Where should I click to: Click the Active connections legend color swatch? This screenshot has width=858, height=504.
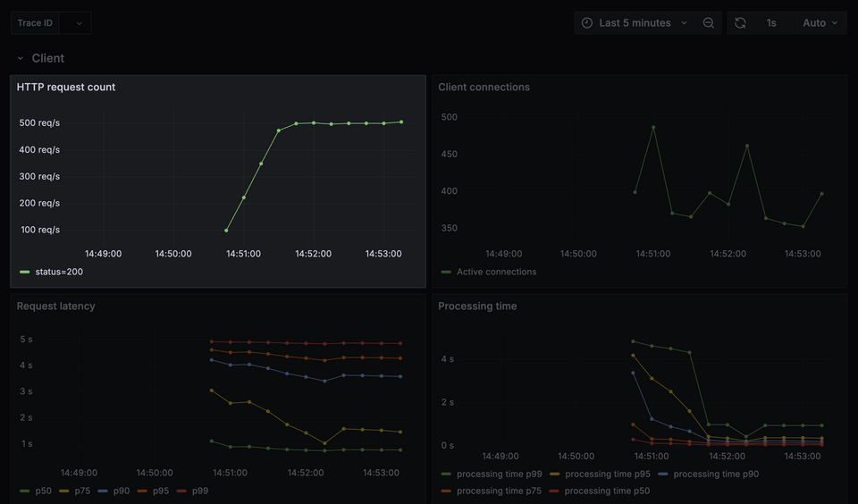coord(447,272)
